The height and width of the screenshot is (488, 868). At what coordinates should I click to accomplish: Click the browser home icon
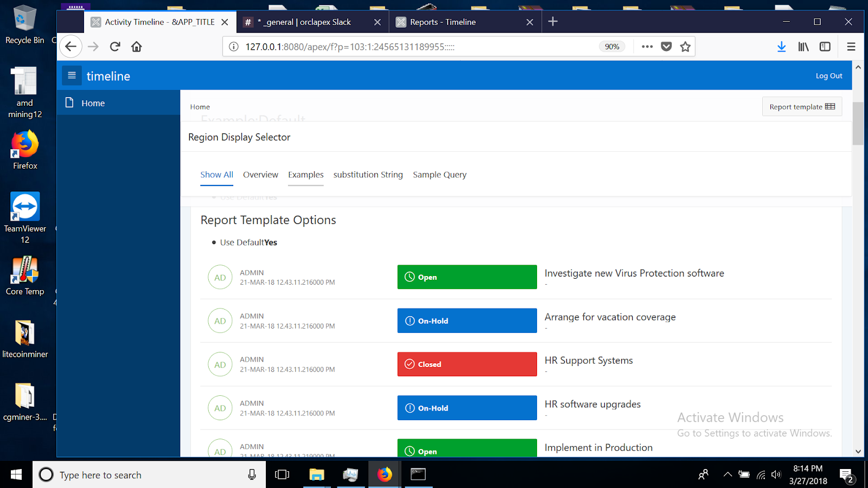click(x=136, y=47)
